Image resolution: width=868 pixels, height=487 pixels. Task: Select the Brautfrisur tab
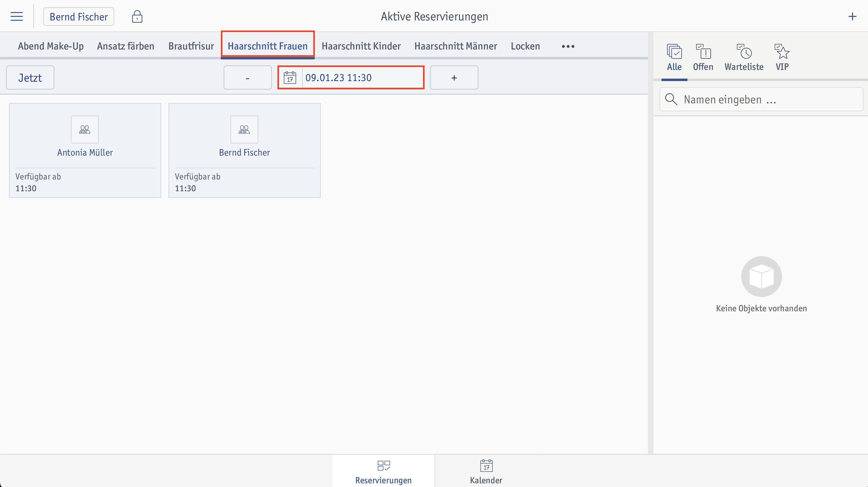pyautogui.click(x=191, y=46)
